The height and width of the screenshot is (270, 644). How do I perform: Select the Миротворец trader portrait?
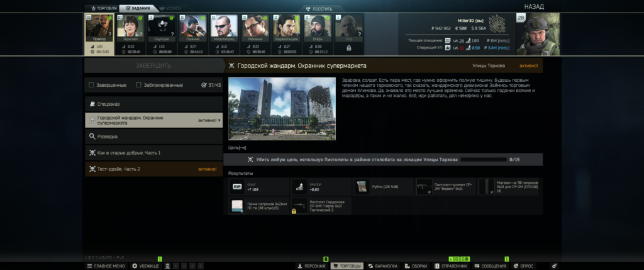point(224,28)
